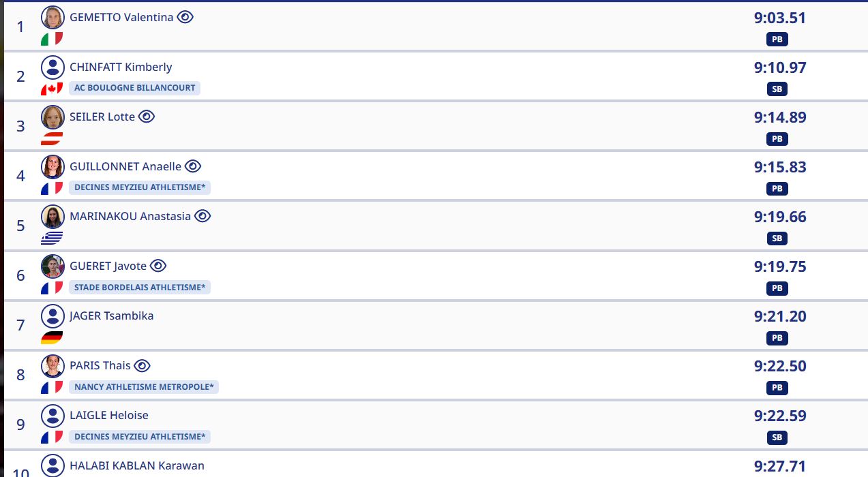The image size is (868, 477).
Task: Click the eye icon next to PARIS Thais
Action: click(x=142, y=365)
